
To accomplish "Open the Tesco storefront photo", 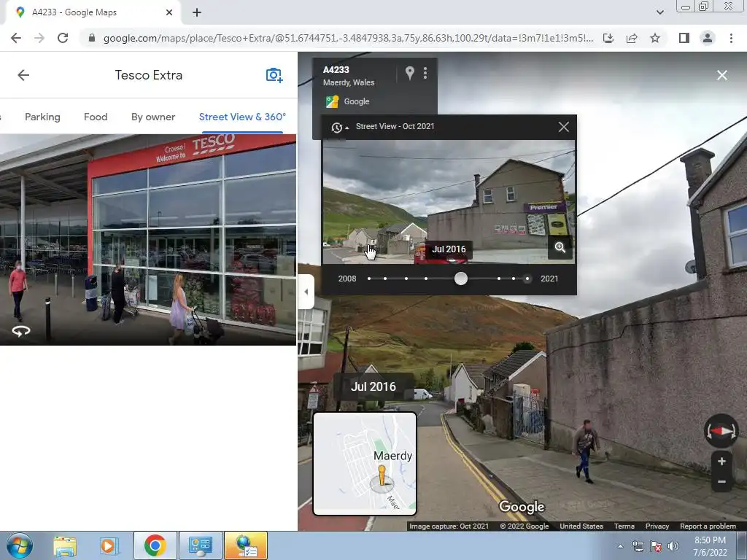I will 147,239.
